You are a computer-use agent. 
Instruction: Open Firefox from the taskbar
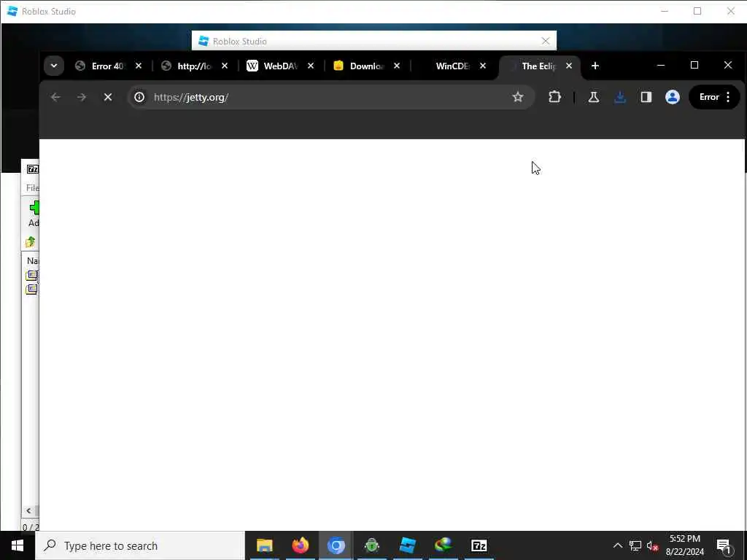[300, 545]
